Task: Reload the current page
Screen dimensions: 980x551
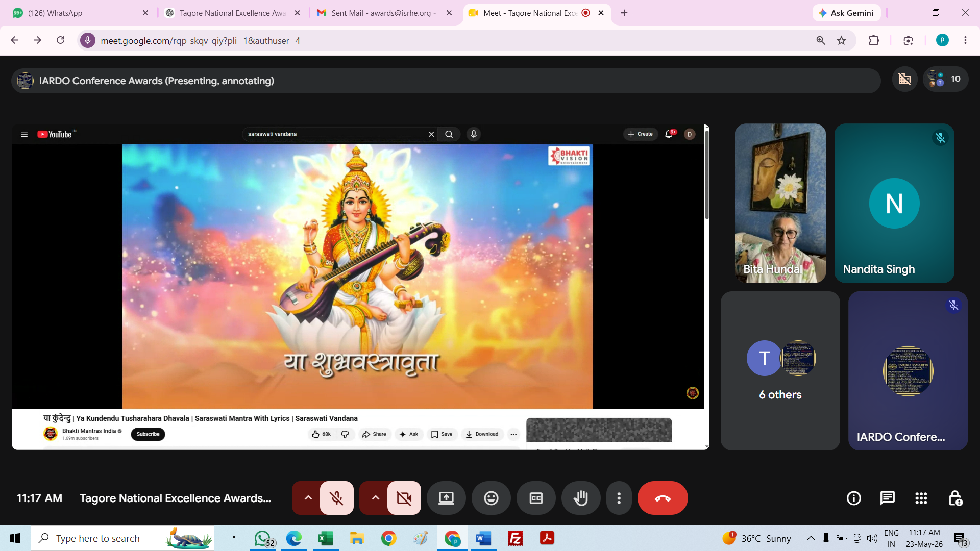Action: (60, 40)
